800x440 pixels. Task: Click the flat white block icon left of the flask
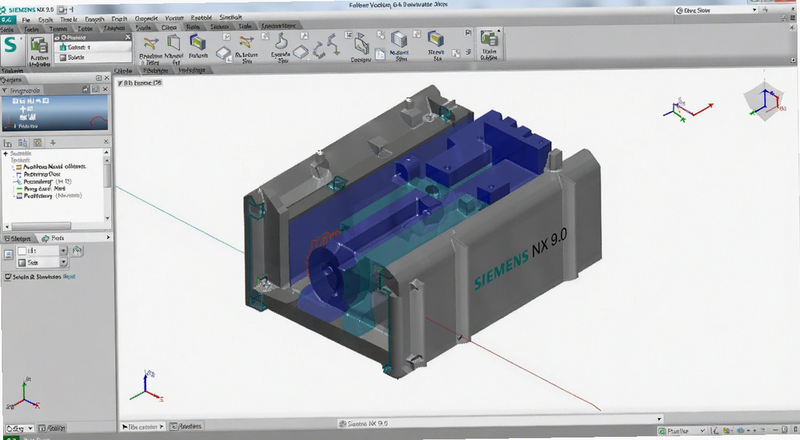[223, 53]
